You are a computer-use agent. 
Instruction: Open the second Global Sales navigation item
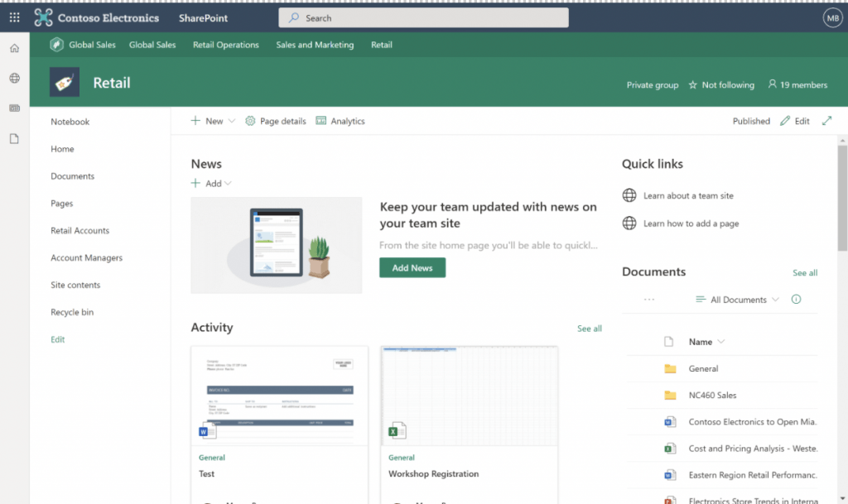coord(152,45)
